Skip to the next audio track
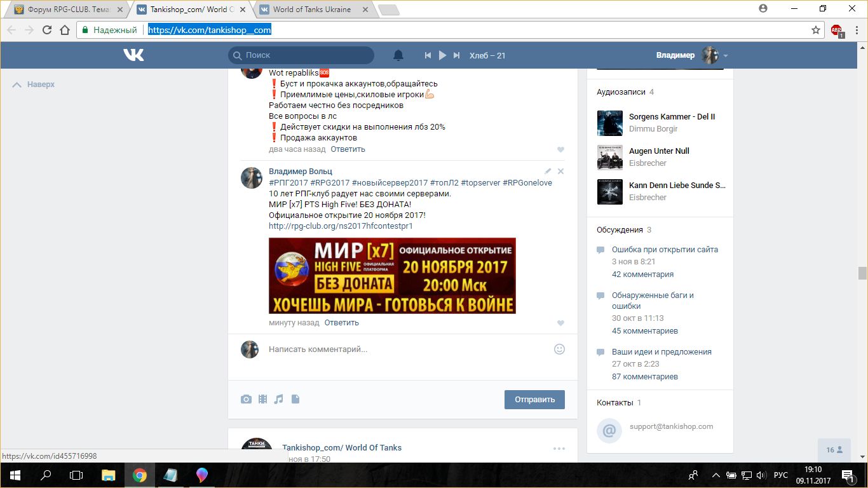The width and height of the screenshot is (868, 488). point(456,55)
